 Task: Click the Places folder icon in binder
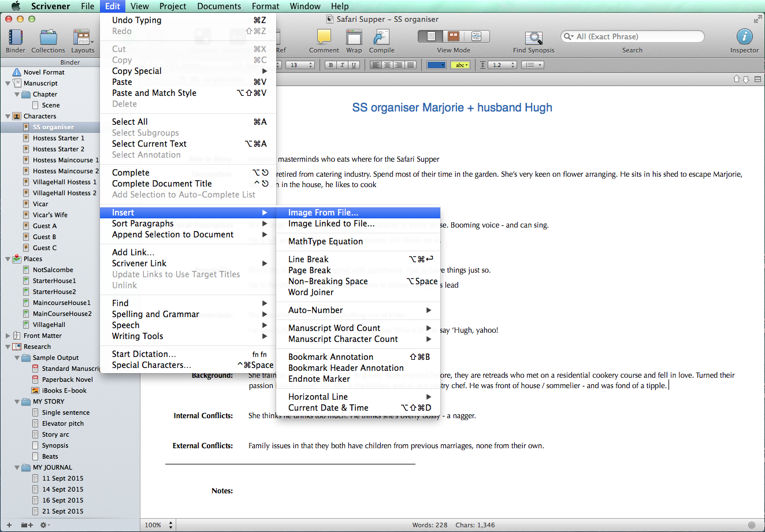point(17,259)
